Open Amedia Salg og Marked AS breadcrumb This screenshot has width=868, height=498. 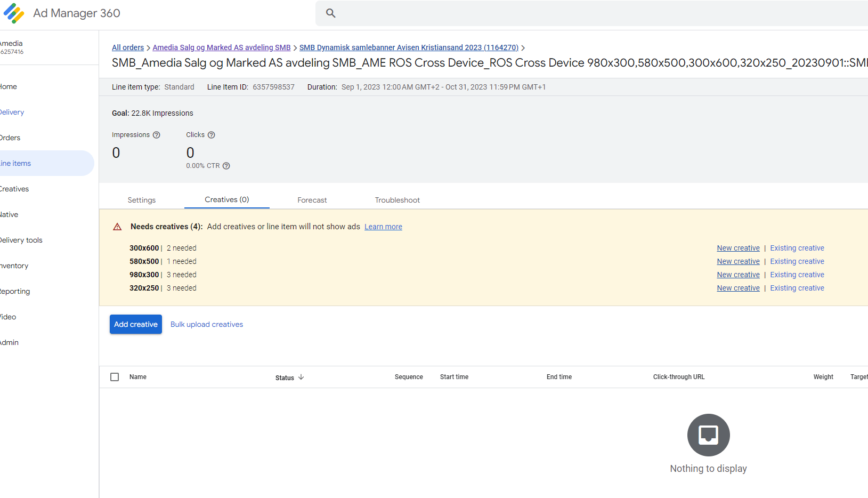[222, 47]
